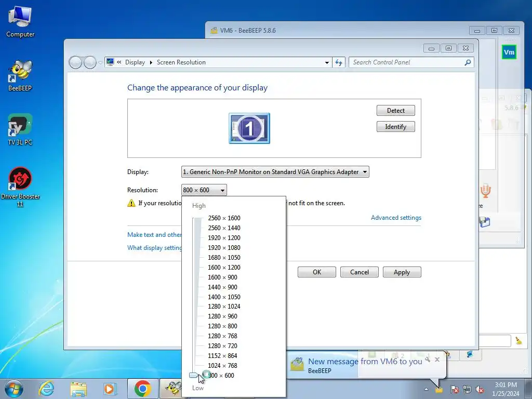
Task: Click the Windows Start orb
Action: coord(14,389)
